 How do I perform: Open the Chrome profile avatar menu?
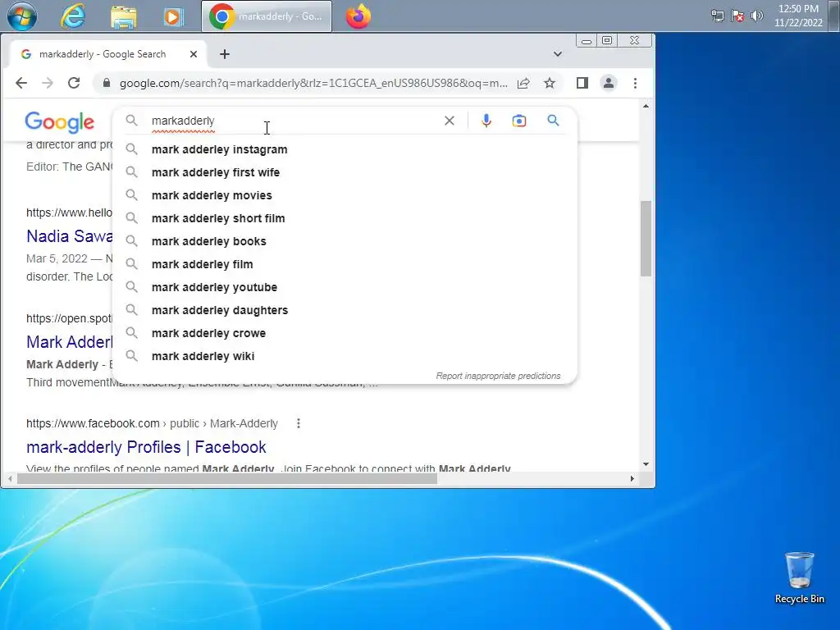[609, 83]
